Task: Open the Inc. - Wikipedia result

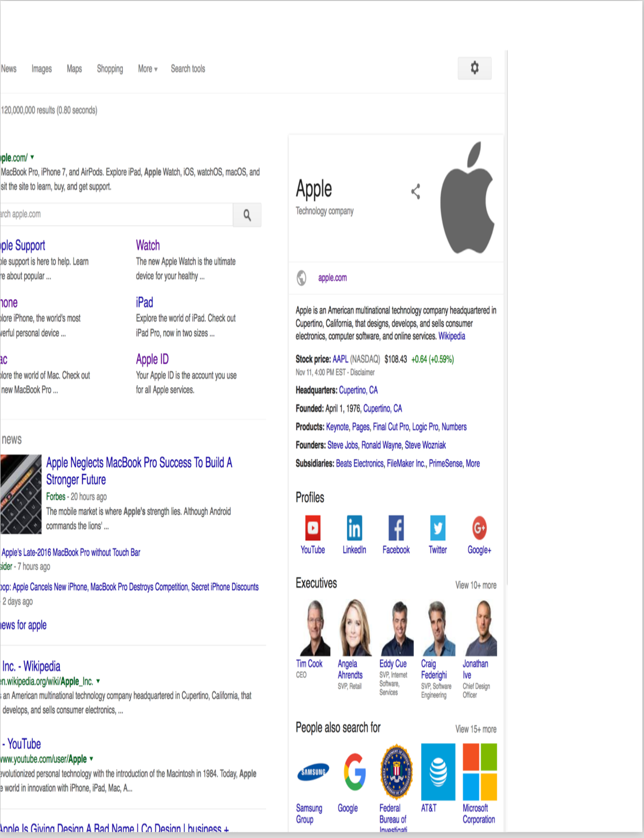Action: click(x=31, y=666)
